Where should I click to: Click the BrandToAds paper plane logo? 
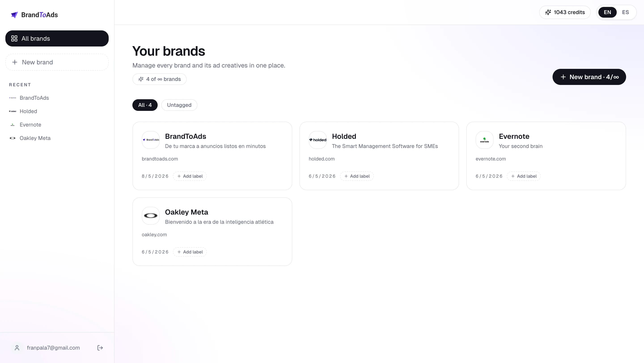click(x=14, y=15)
